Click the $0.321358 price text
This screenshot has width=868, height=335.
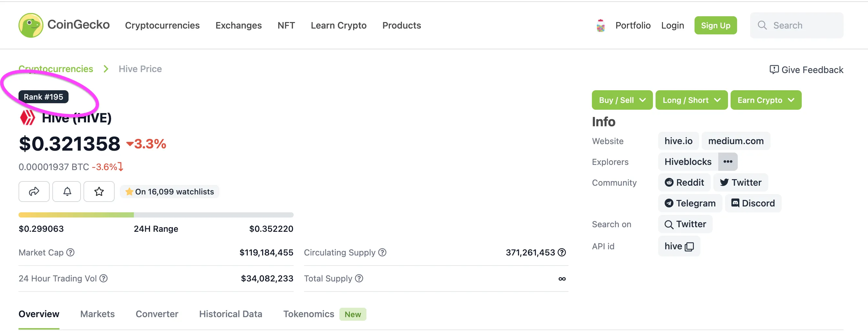coord(70,144)
